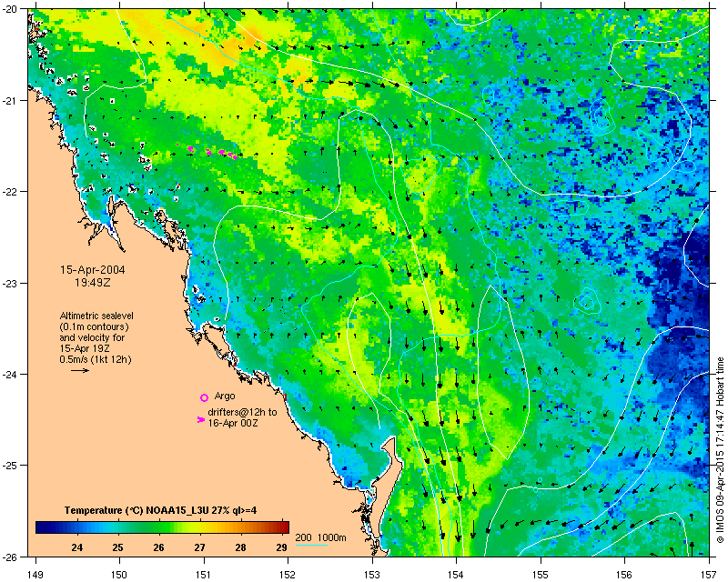The width and height of the screenshot is (728, 582).
Task: Click longitude axis label 156
Action: tap(625, 575)
